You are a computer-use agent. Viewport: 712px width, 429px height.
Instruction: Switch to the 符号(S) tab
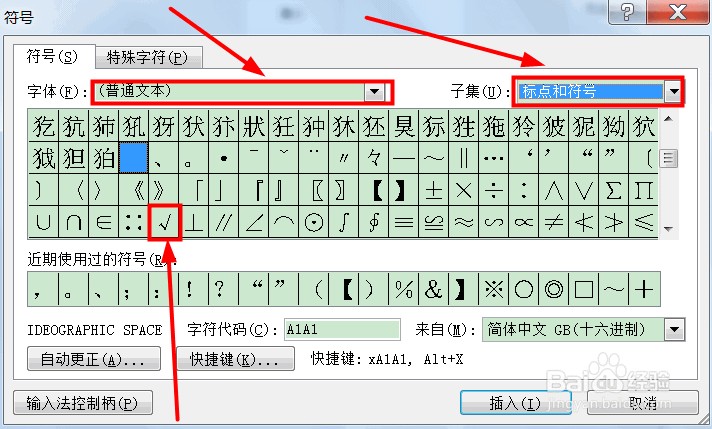pos(53,56)
